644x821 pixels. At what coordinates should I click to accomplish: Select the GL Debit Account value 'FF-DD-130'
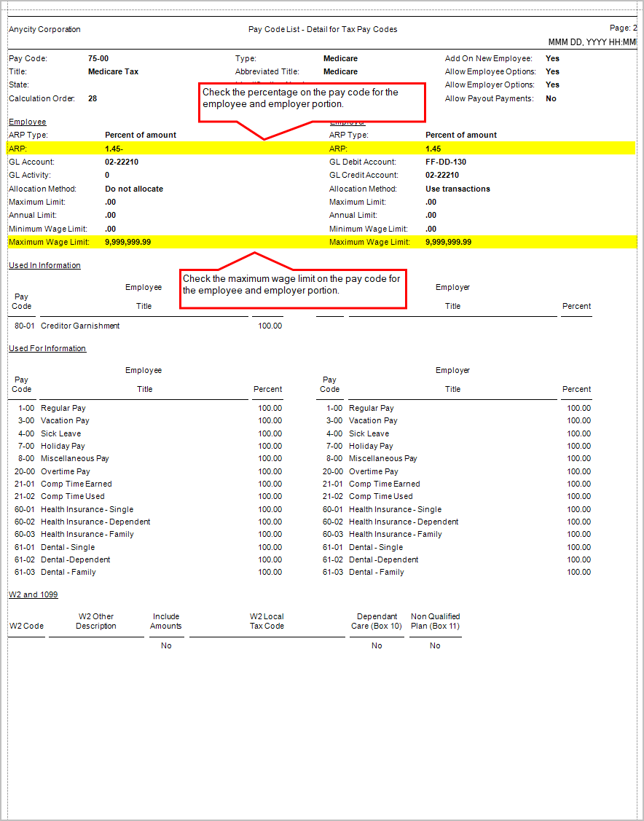pos(446,162)
